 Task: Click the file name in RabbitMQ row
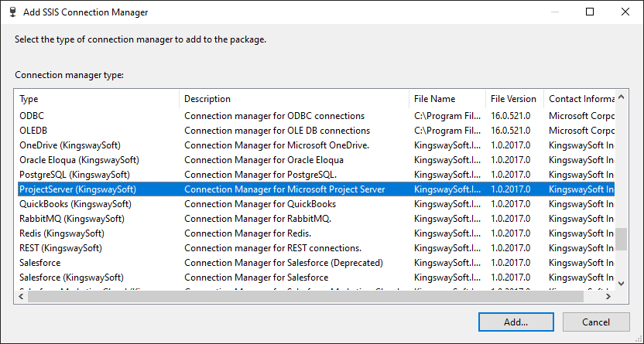click(x=447, y=219)
